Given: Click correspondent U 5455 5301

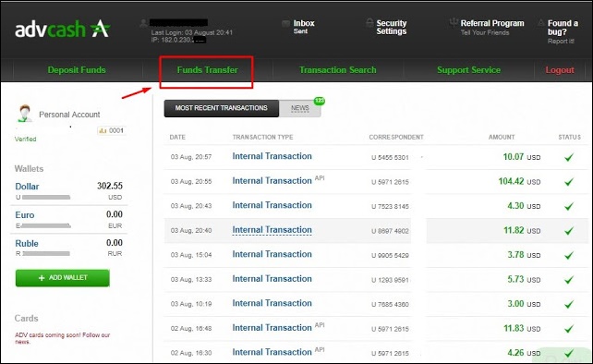Looking at the screenshot, I should point(390,157).
